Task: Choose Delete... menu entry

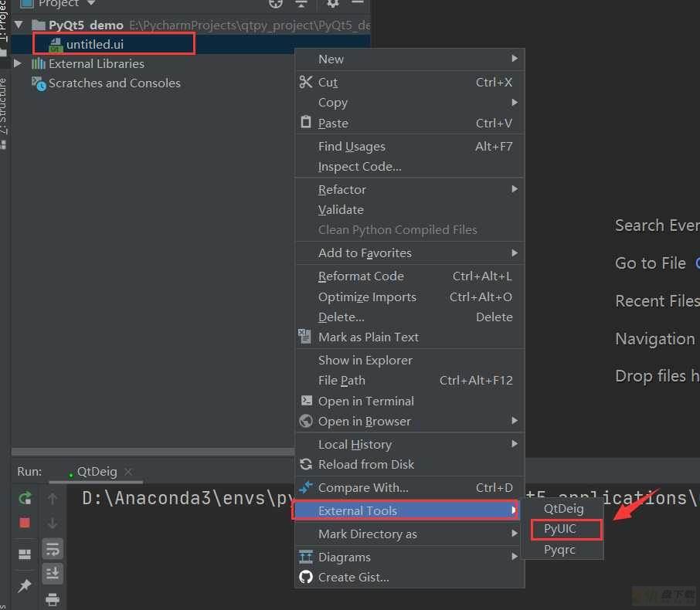Action: point(409,317)
